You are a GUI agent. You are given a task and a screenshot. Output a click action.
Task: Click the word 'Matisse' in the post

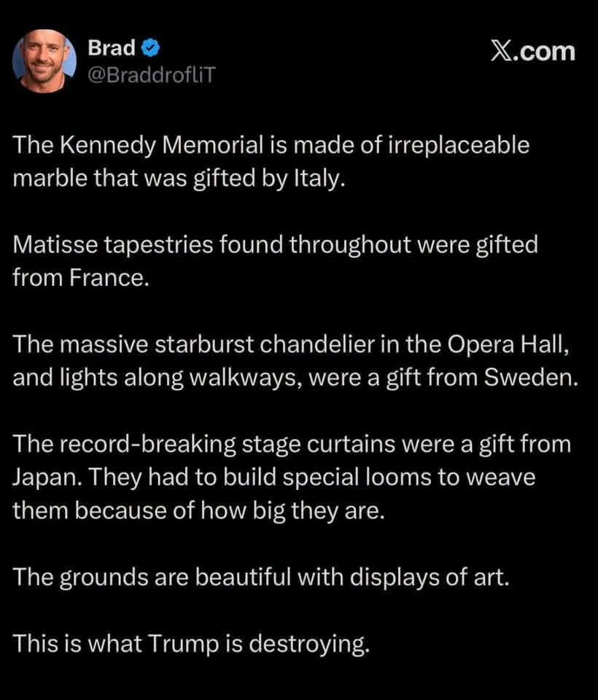pos(55,245)
